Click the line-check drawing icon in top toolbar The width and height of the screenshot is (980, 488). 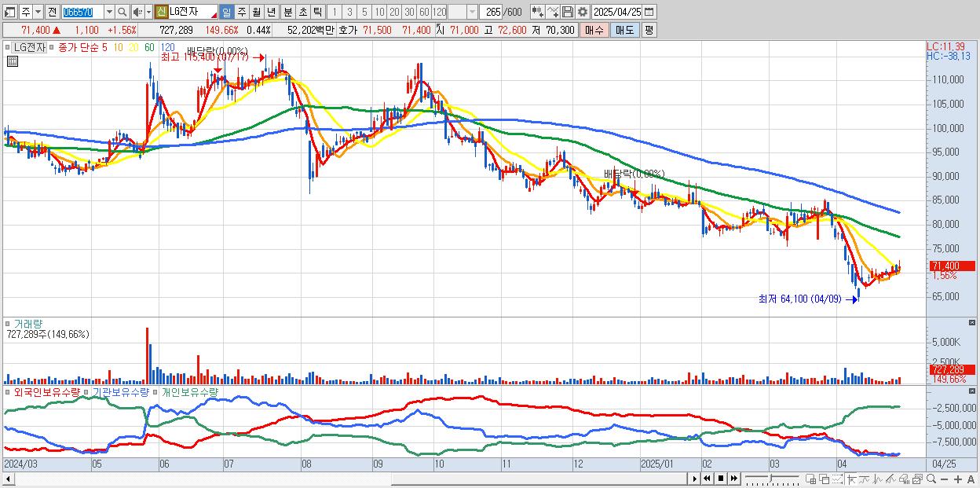click(x=552, y=12)
